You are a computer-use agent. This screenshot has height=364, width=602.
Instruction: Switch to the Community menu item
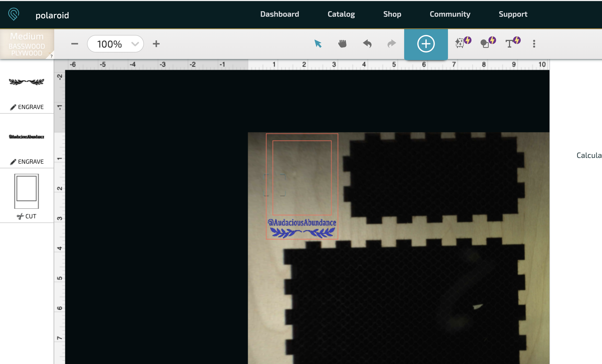click(450, 14)
